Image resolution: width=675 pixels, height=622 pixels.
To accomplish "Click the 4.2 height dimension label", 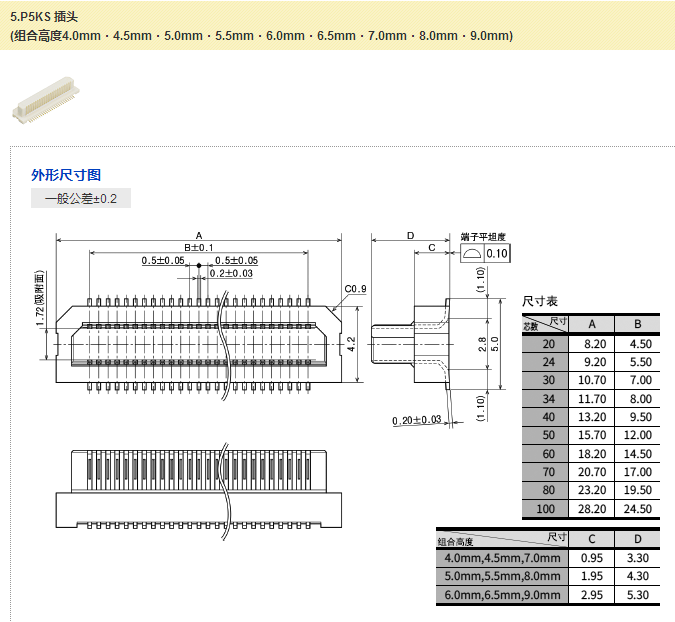I will coord(352,343).
